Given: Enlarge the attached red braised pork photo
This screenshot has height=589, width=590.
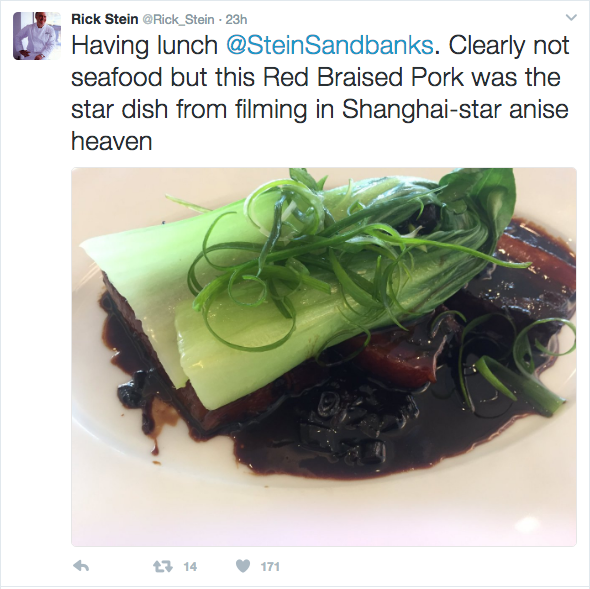Looking at the screenshot, I should [x=324, y=357].
